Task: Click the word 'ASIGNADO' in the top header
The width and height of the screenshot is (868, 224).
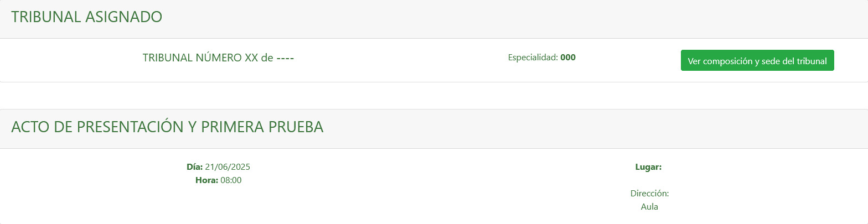Action: (x=124, y=17)
